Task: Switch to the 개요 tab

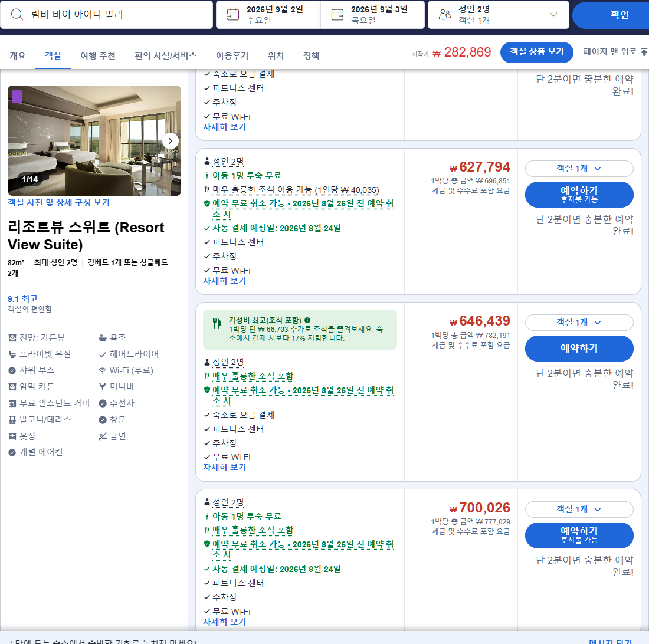Action: [x=17, y=55]
